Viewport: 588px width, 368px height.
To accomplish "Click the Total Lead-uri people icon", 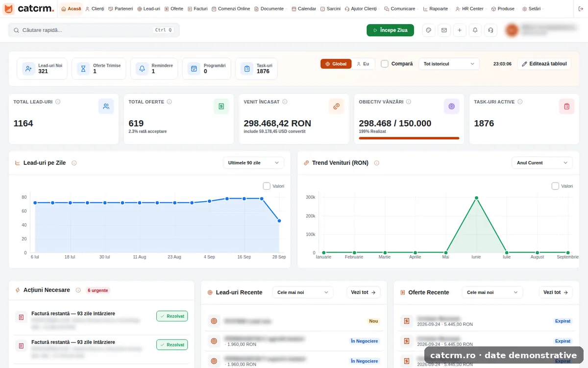I will [x=106, y=106].
